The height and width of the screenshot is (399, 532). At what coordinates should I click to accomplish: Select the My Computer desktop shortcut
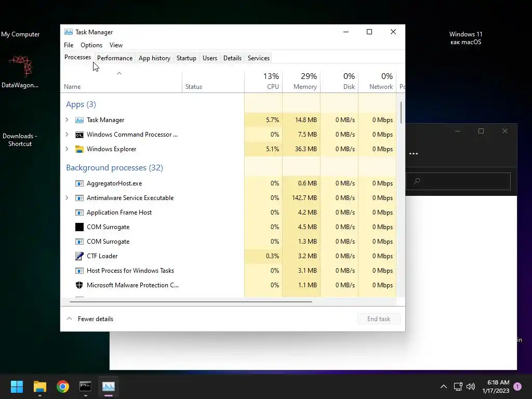pyautogui.click(x=20, y=34)
